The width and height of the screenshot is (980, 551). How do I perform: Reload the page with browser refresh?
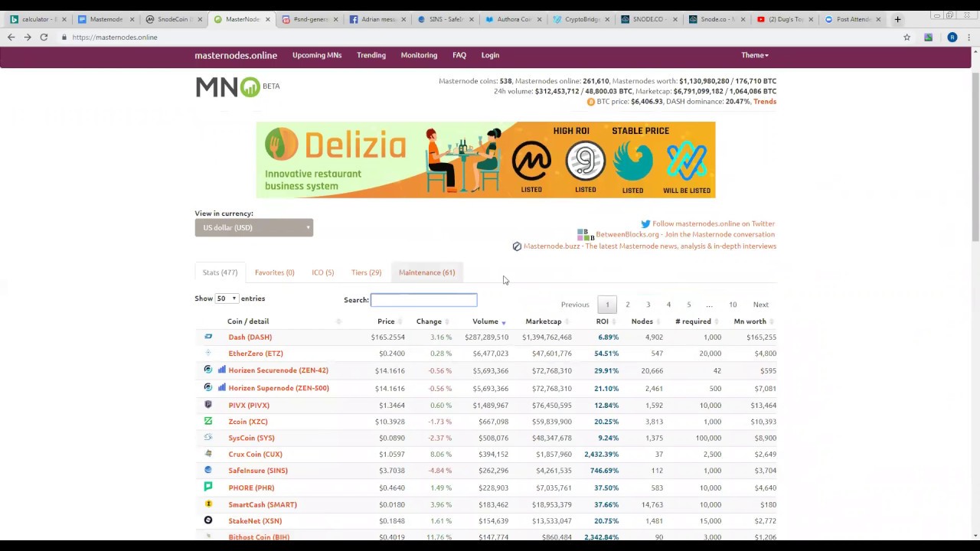point(44,37)
